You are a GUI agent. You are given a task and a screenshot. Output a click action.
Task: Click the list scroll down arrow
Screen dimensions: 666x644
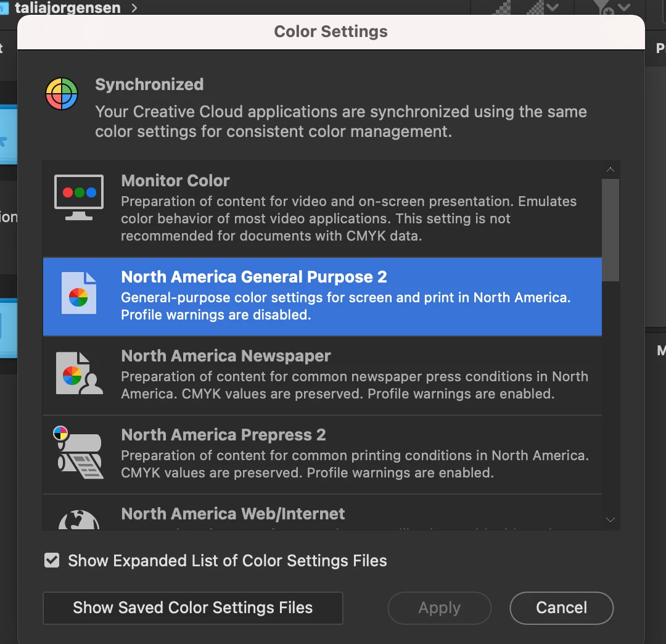point(610,520)
